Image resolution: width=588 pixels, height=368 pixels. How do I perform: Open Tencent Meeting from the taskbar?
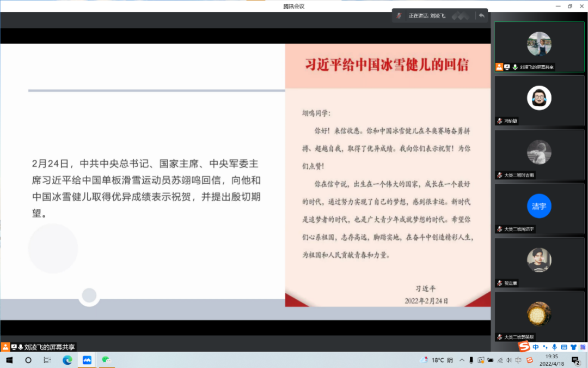coord(87,360)
